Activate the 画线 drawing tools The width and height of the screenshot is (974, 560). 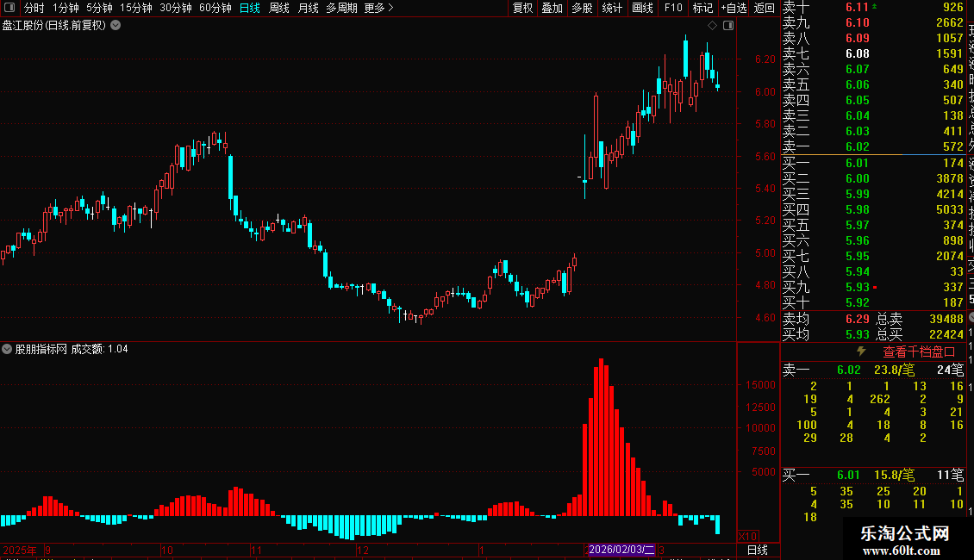(x=642, y=8)
